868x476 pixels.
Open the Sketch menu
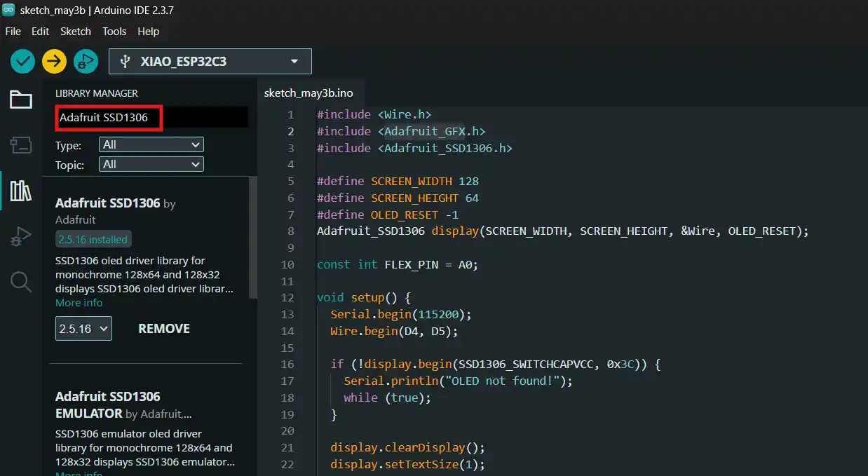pos(76,32)
